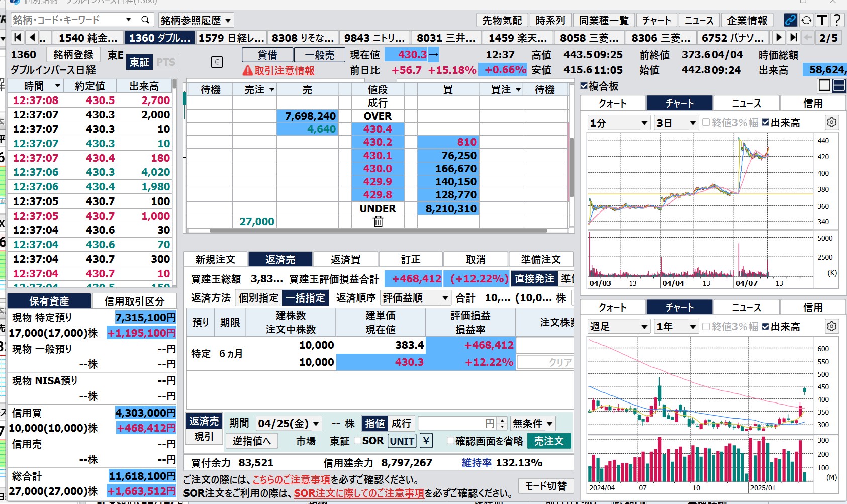
Task: Jump to first symbol tab arrow
Action: point(18,37)
